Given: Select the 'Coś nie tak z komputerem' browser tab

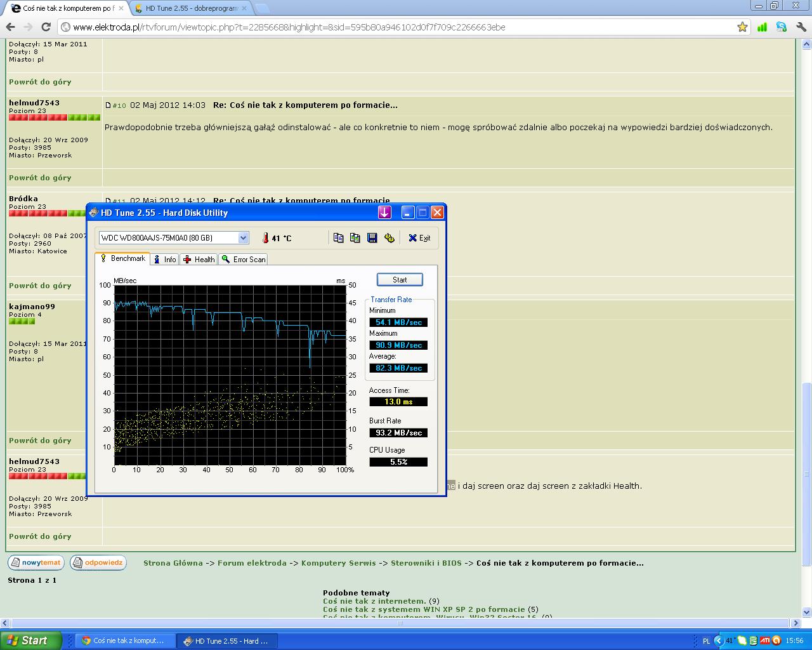Looking at the screenshot, I should (67, 8).
